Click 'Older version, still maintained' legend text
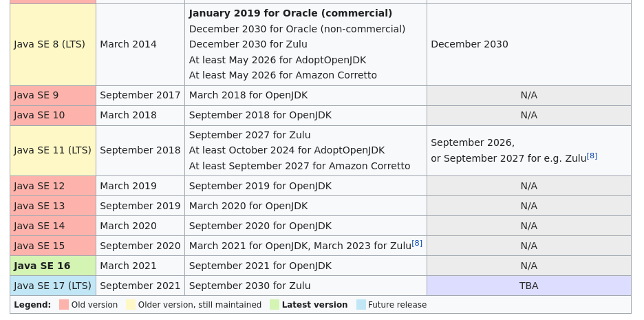Viewport: 644px width, 320px height. [200, 305]
